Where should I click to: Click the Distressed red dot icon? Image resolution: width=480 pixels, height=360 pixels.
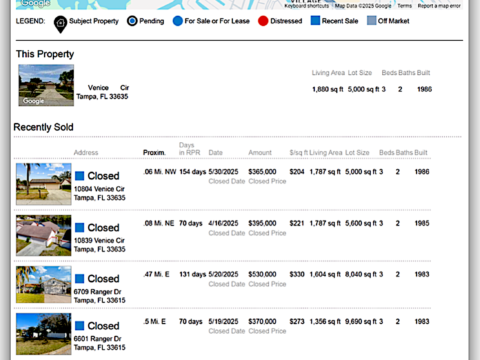(263, 21)
